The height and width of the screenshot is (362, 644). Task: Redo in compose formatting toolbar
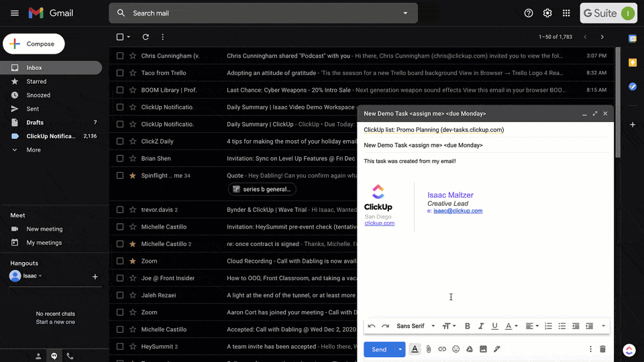click(385, 326)
